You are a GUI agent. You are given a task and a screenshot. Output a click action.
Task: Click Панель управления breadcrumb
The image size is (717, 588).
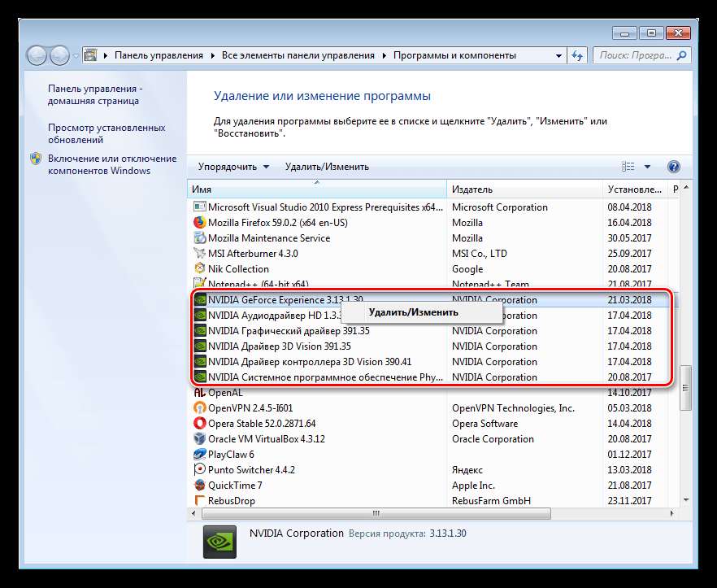[x=159, y=55]
